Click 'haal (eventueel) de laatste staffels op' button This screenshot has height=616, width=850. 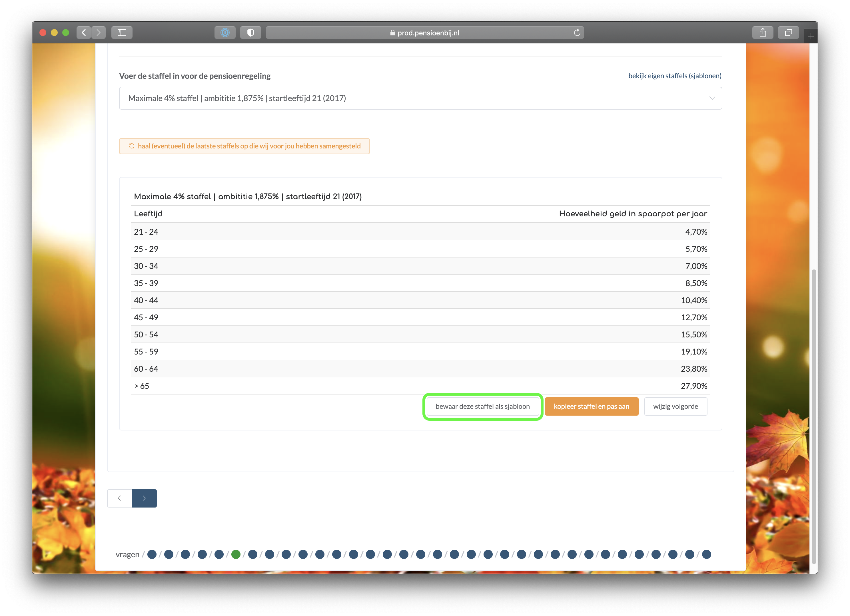(x=244, y=146)
